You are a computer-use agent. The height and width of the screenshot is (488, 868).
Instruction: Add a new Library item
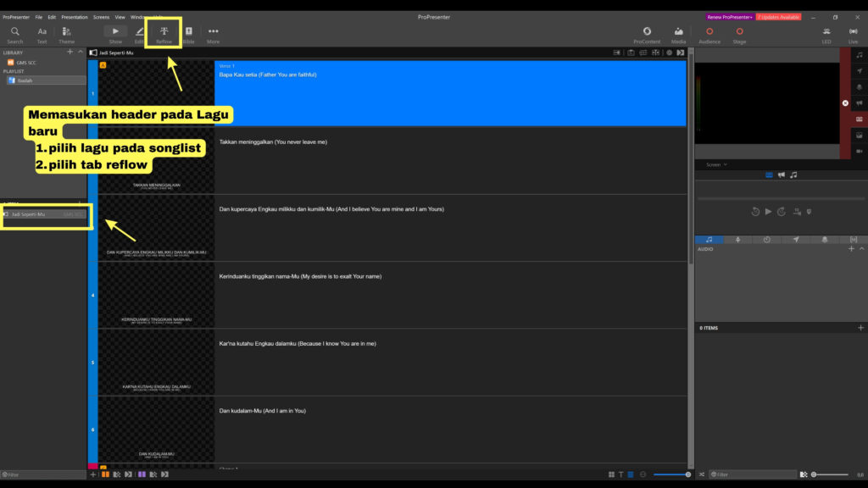pyautogui.click(x=70, y=52)
